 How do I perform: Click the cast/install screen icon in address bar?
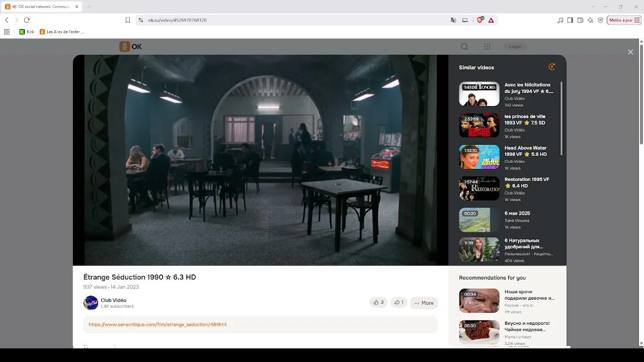(465, 20)
